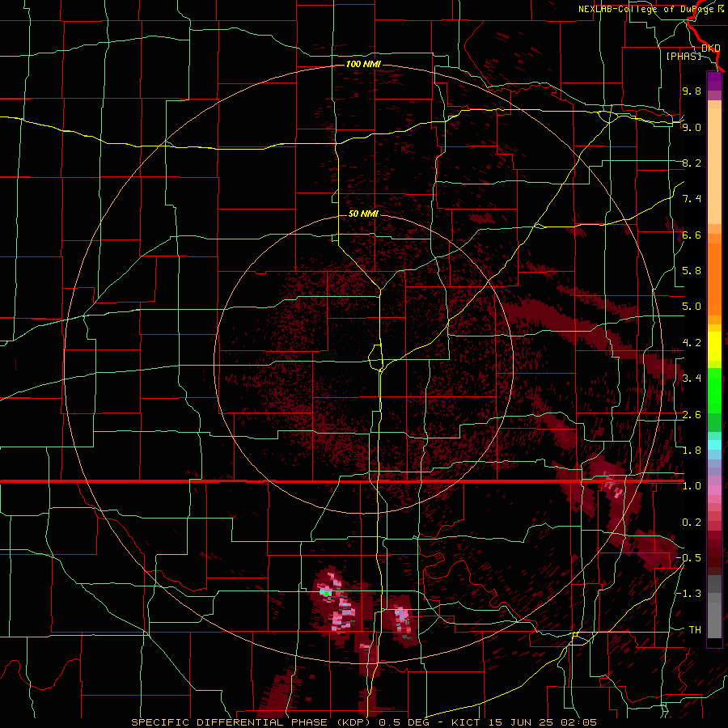
Task: Click the SPECIFIC DIFFERENTIAL PHASE (KDP) caption
Action: [252, 722]
